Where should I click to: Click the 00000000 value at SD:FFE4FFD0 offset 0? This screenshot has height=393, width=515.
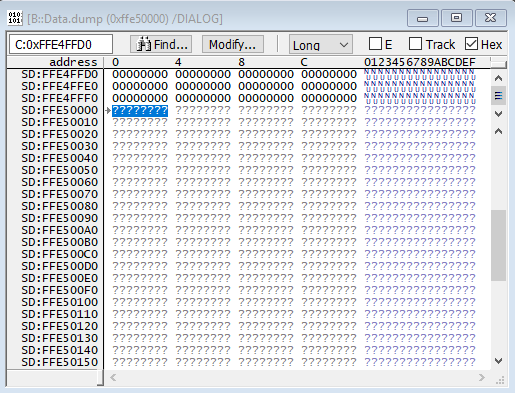pyautogui.click(x=140, y=74)
